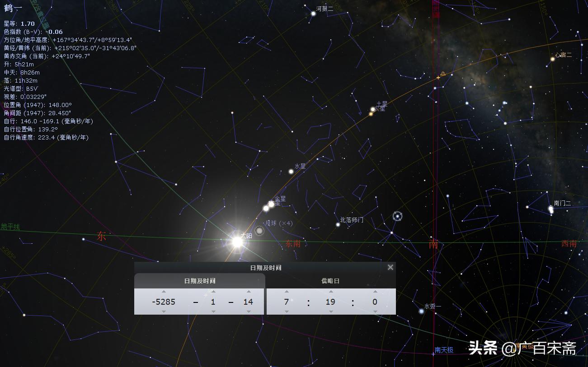This screenshot has height=367, width=588.
Task: Increase the hour above 7
Action: click(x=286, y=292)
